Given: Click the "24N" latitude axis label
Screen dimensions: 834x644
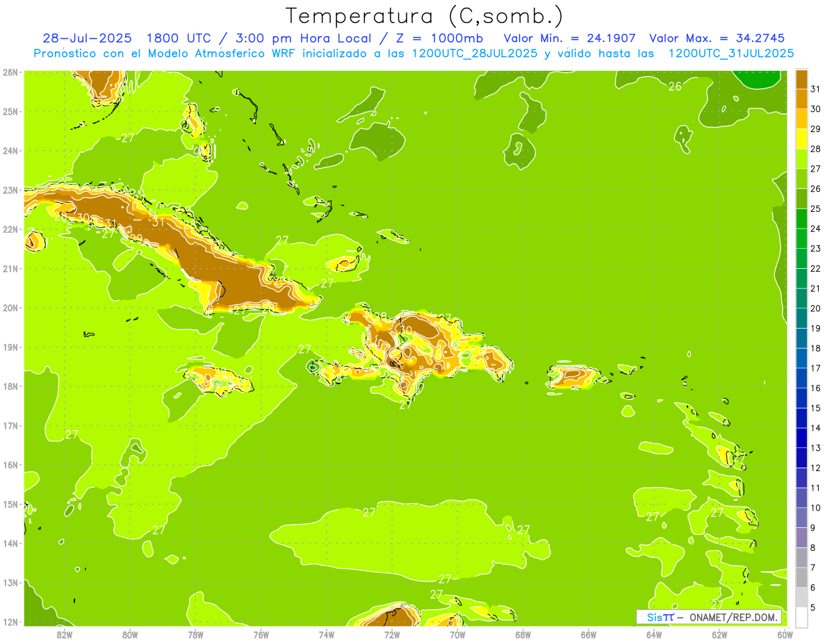Looking at the screenshot, I should pos(10,151).
